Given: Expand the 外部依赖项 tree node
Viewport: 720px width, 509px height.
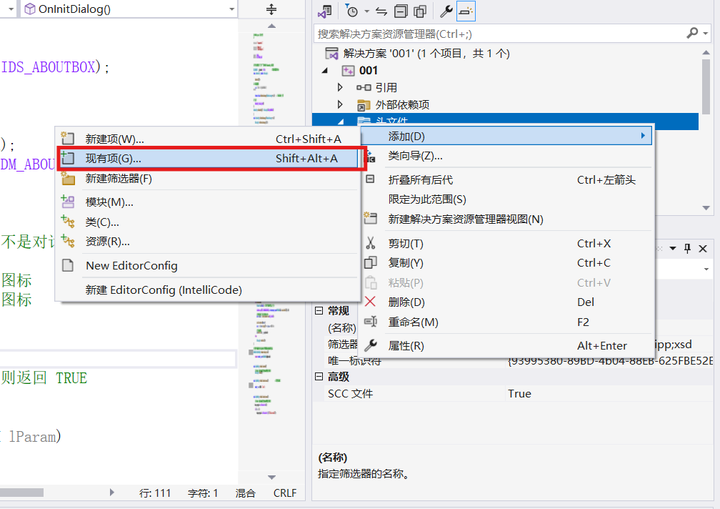Looking at the screenshot, I should pos(340,105).
